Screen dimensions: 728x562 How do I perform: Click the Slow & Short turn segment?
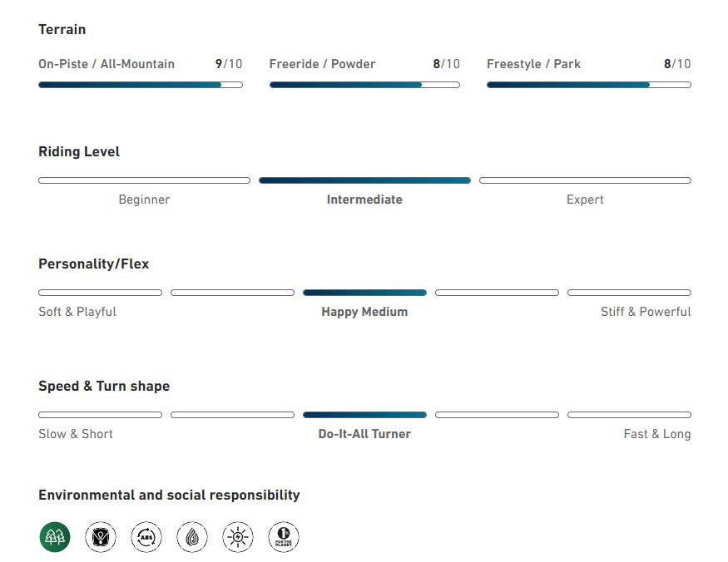click(100, 415)
